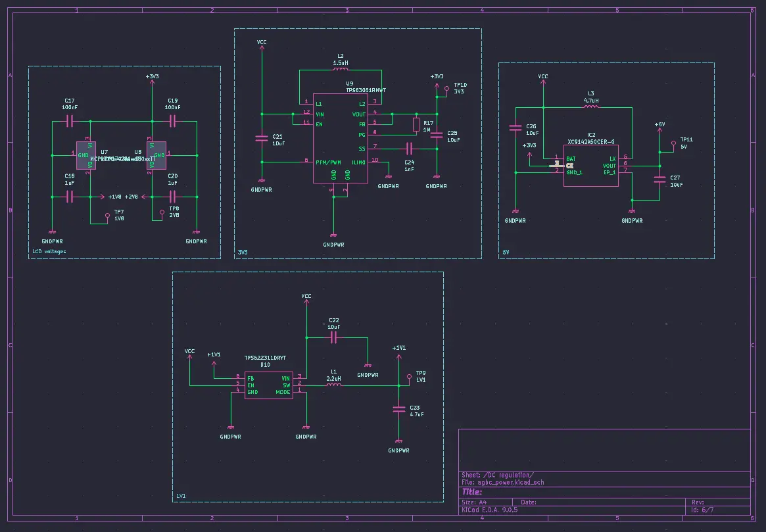This screenshot has width=766, height=532.
Task: Click the 'Rev:' title block field
Action: pos(698,502)
